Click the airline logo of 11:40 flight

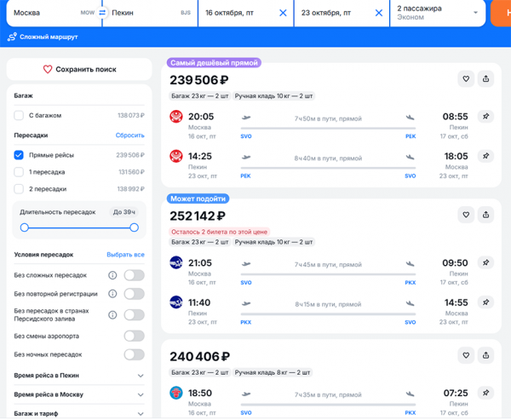click(x=176, y=302)
